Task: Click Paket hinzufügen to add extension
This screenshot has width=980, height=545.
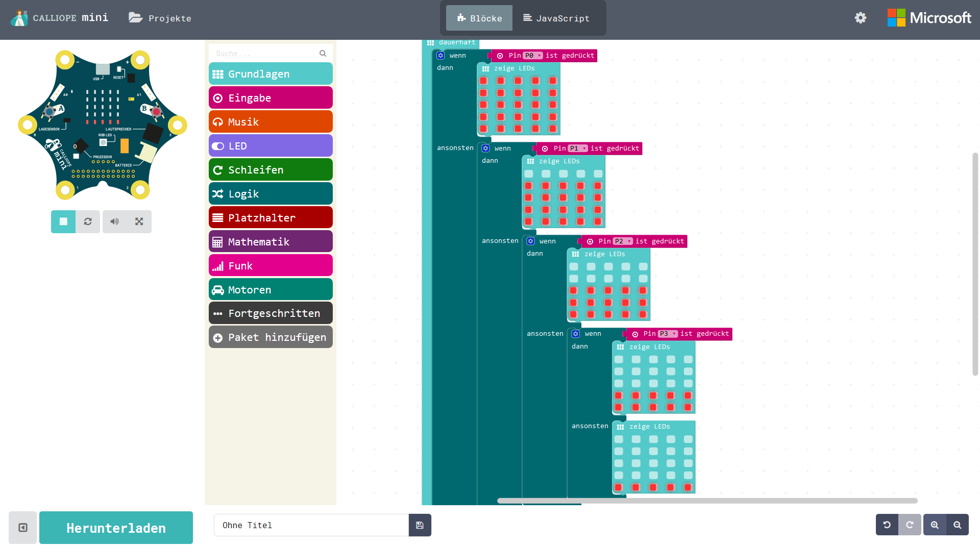Action: pyautogui.click(x=271, y=337)
